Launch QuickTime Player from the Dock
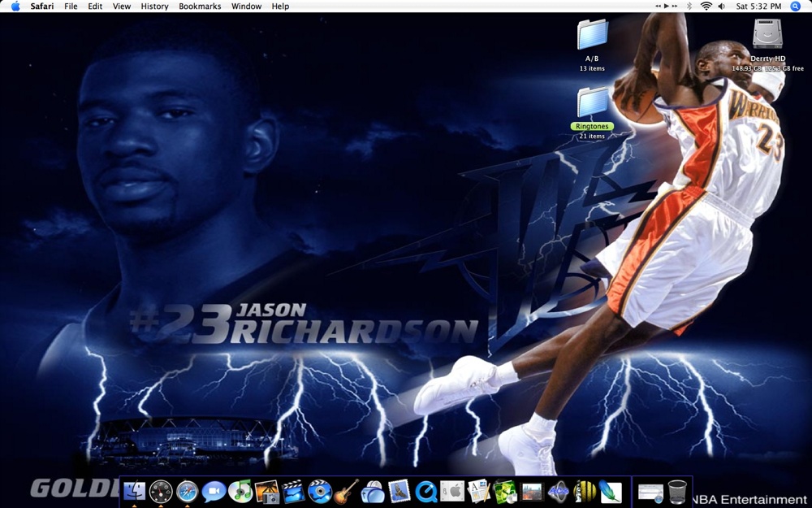 coord(425,491)
